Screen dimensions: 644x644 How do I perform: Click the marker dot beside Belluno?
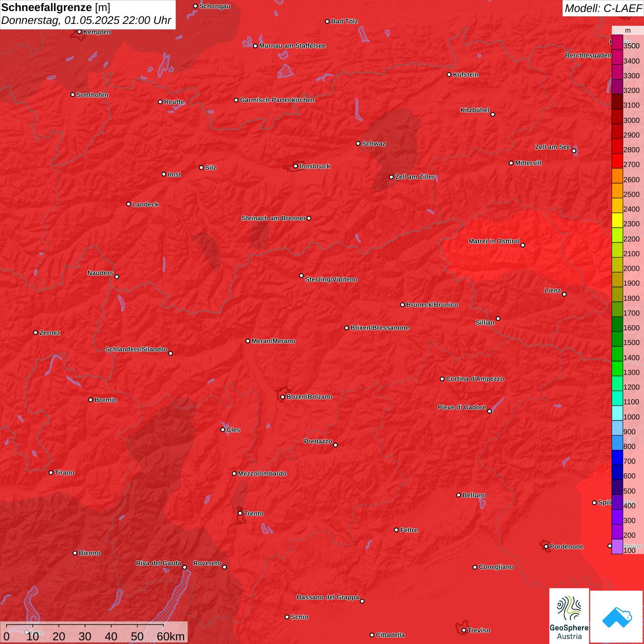click(459, 495)
